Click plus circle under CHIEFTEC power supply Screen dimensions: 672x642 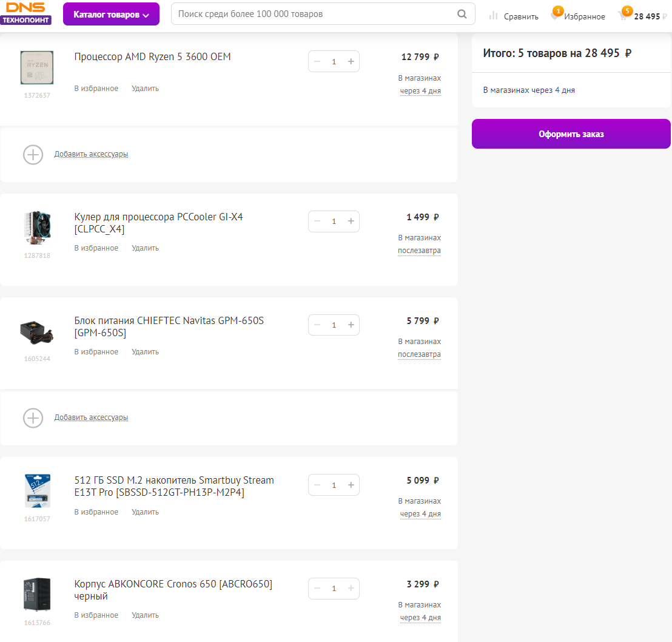pos(33,417)
